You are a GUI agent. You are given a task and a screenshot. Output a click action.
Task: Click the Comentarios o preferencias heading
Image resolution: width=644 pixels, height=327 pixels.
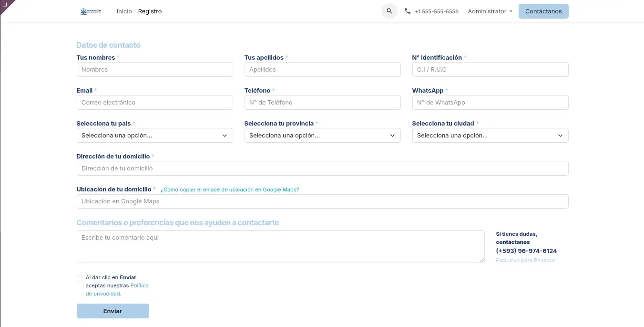tap(178, 223)
